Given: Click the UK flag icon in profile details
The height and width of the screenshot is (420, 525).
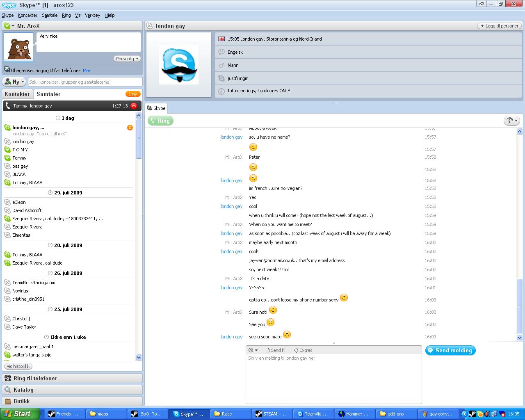Looking at the screenshot, I should tap(221, 39).
